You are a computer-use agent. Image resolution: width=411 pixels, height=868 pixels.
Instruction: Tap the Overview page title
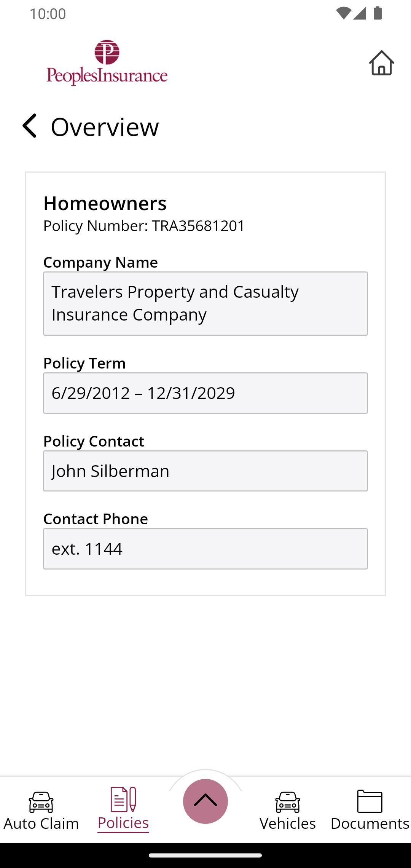point(105,127)
